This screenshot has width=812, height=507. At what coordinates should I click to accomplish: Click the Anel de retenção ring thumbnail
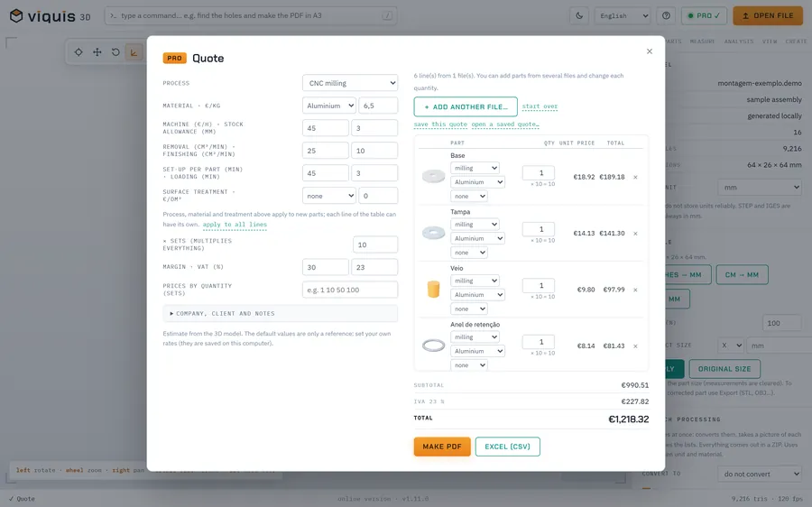coord(433,346)
